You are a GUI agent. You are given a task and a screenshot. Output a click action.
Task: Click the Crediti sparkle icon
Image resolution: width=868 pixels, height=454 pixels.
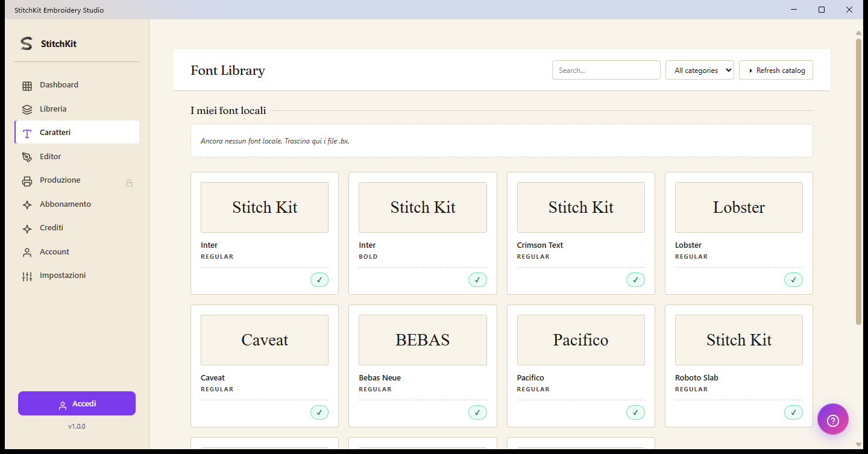[27, 229]
